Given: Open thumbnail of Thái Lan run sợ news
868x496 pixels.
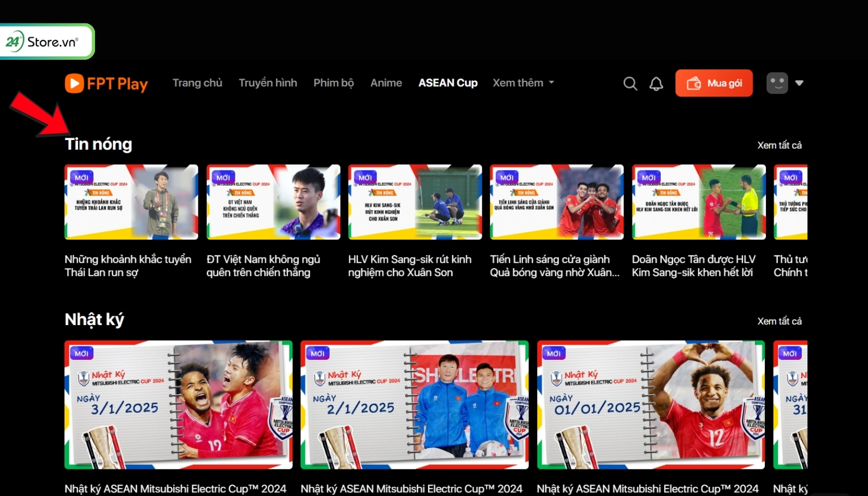Looking at the screenshot, I should [131, 202].
